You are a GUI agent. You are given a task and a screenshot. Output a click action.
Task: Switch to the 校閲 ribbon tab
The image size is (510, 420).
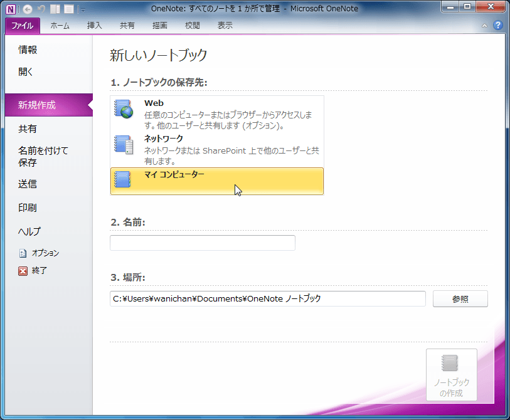192,26
